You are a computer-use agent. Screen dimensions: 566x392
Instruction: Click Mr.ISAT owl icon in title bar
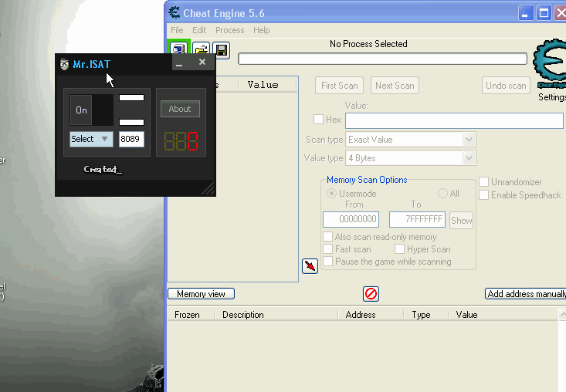(65, 64)
